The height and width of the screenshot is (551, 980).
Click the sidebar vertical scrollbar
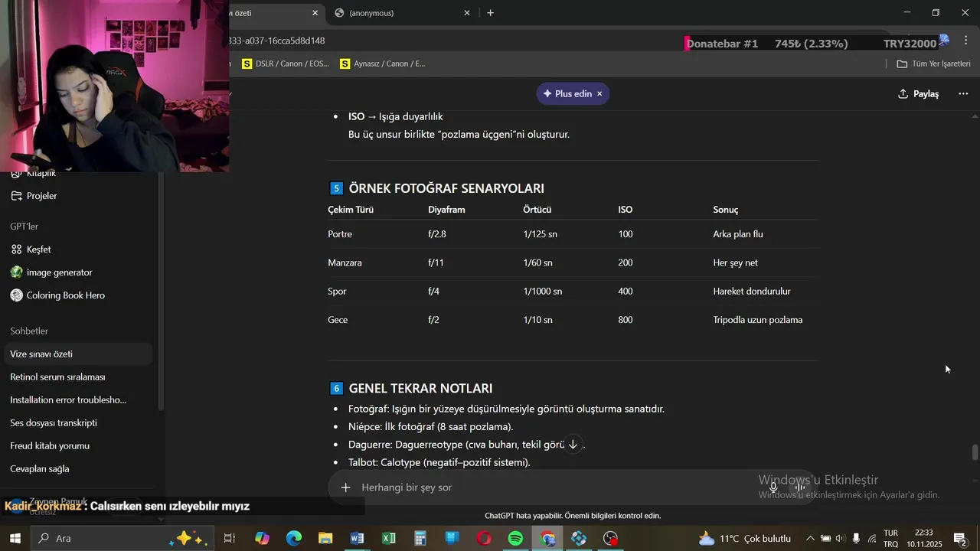tap(160, 291)
